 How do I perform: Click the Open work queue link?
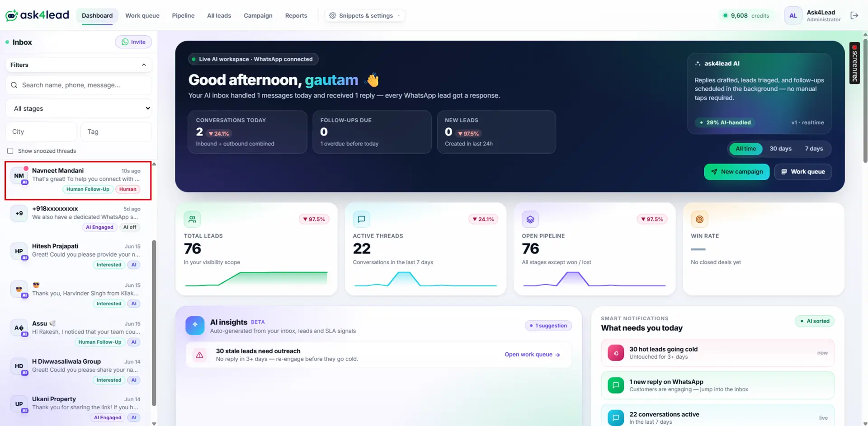[x=532, y=355]
